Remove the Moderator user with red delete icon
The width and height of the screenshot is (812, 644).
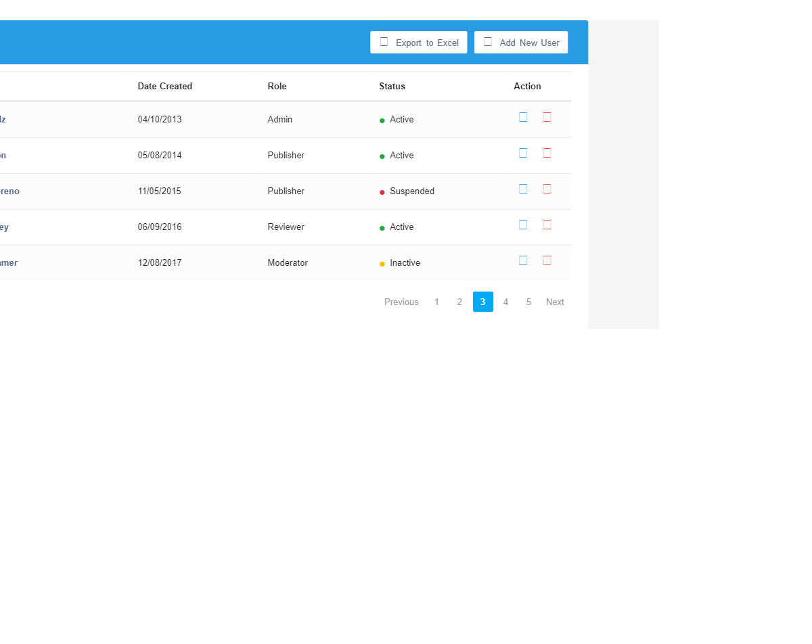[x=547, y=260]
